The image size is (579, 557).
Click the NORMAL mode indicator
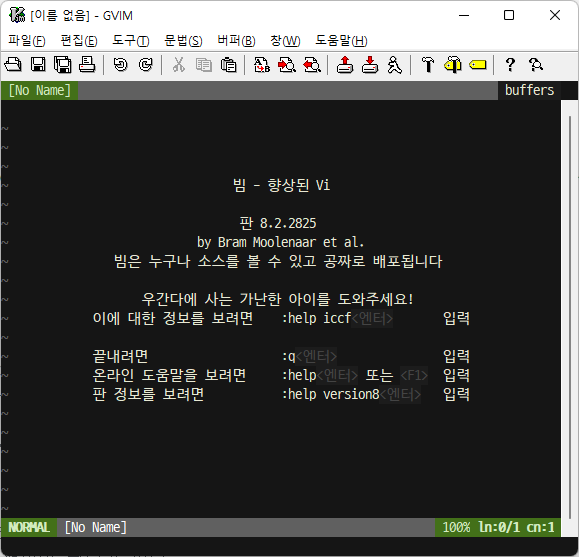29,527
